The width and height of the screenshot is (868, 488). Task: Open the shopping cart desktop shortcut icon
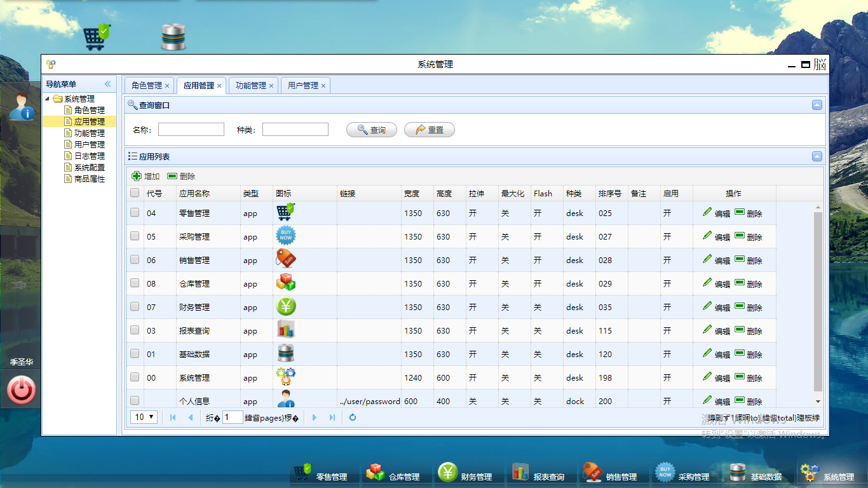pos(97,37)
